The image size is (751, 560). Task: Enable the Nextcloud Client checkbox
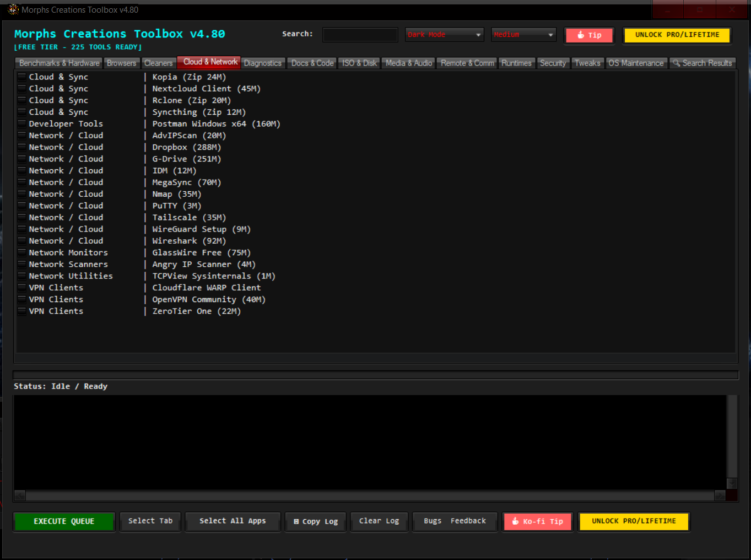(22, 88)
